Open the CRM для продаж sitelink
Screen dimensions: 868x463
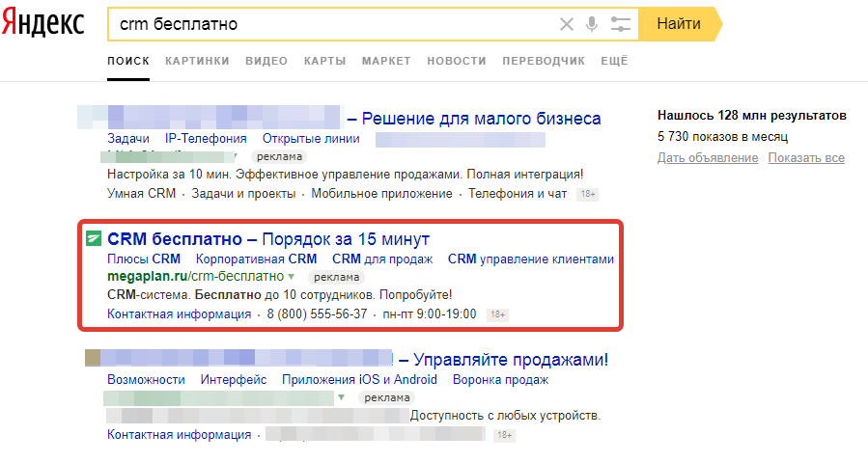(382, 259)
